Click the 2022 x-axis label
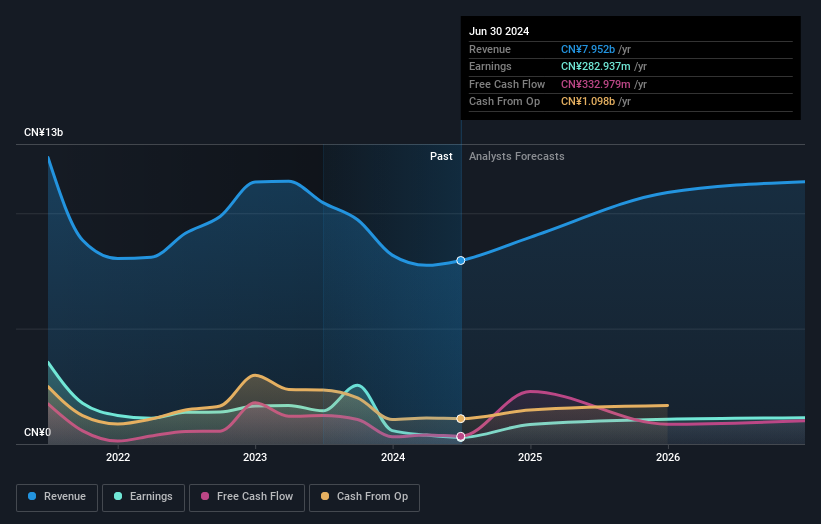 coord(118,458)
